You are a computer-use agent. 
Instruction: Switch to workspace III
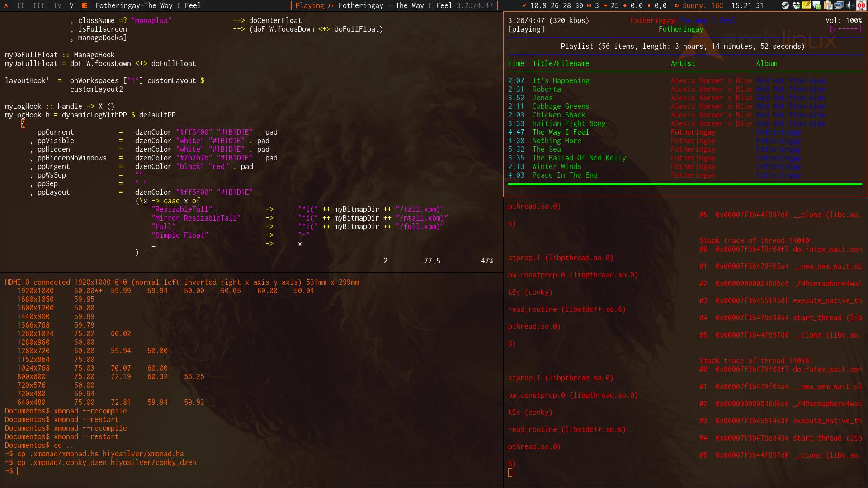[x=39, y=5]
